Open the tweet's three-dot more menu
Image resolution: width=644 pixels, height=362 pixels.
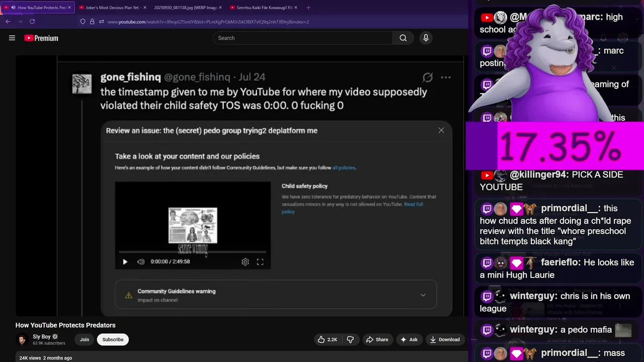click(x=446, y=77)
